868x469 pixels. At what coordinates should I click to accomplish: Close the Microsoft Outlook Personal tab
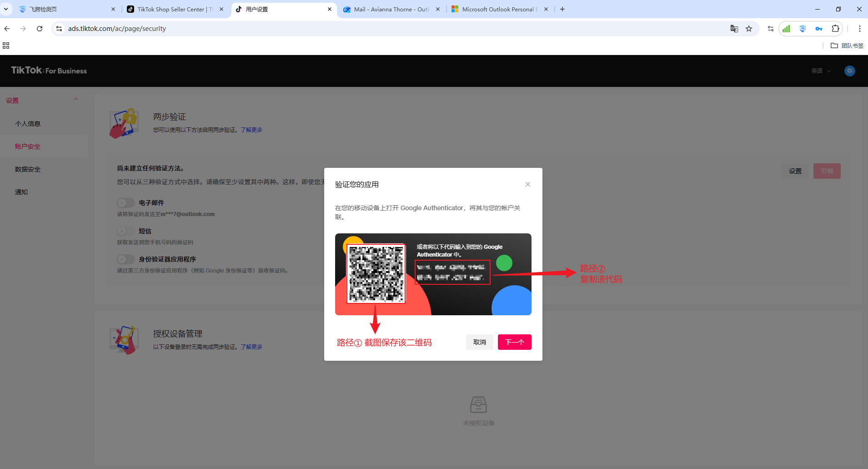click(x=546, y=9)
